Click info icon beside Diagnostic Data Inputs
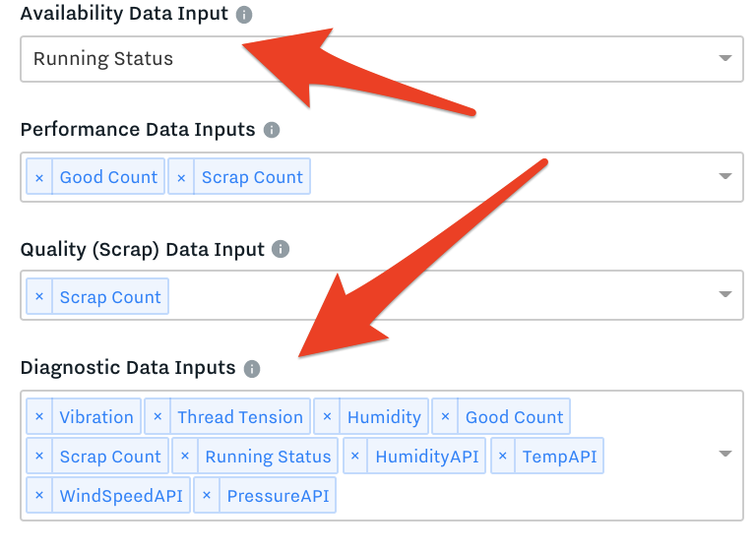Viewport: 756px width, 551px height. pos(252,369)
